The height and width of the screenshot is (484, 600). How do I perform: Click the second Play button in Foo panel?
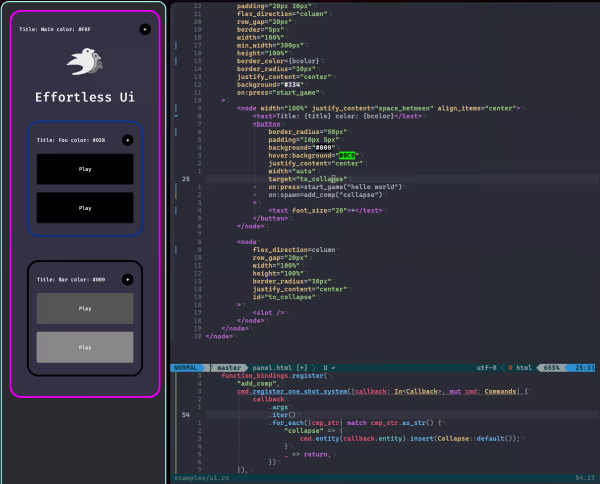[85, 208]
